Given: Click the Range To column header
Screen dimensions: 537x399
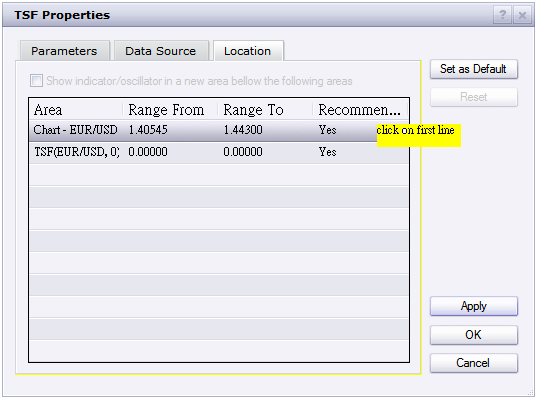Looking at the screenshot, I should [x=265, y=110].
